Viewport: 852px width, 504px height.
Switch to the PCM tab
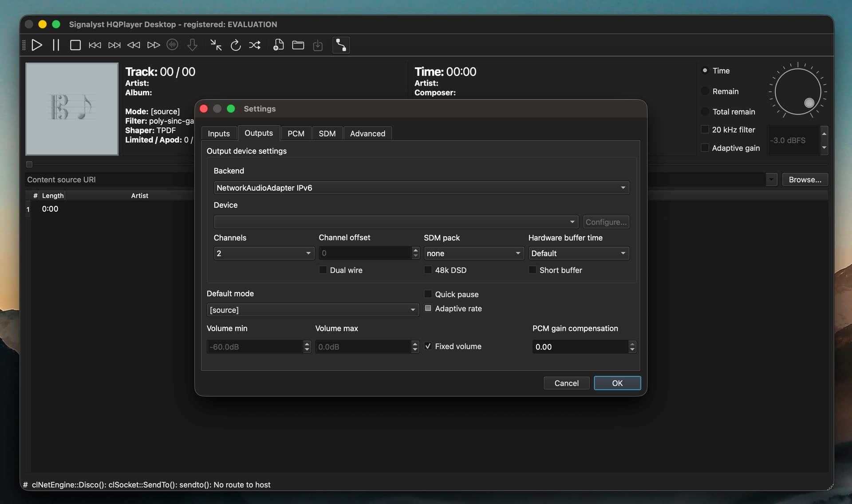coord(296,134)
